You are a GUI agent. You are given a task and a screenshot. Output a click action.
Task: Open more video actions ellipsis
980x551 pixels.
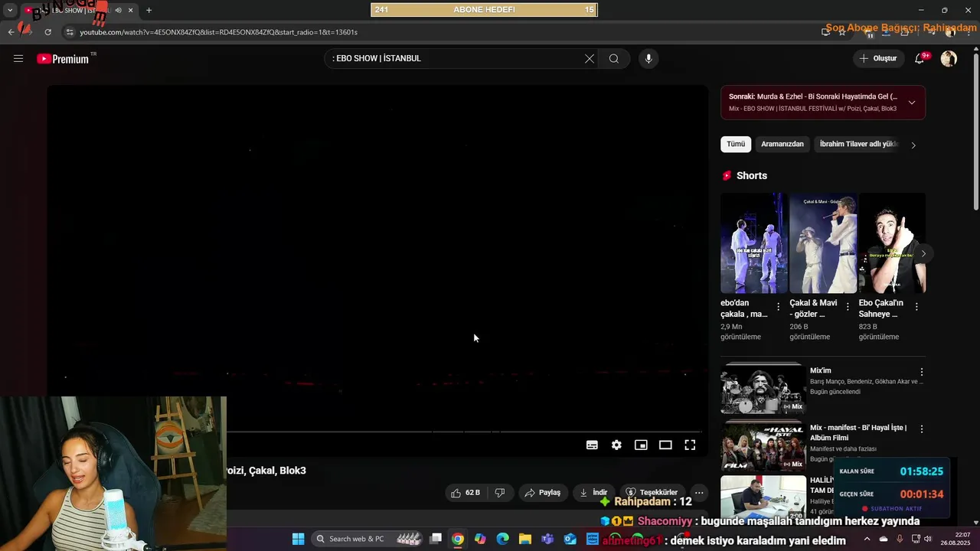pyautogui.click(x=699, y=493)
